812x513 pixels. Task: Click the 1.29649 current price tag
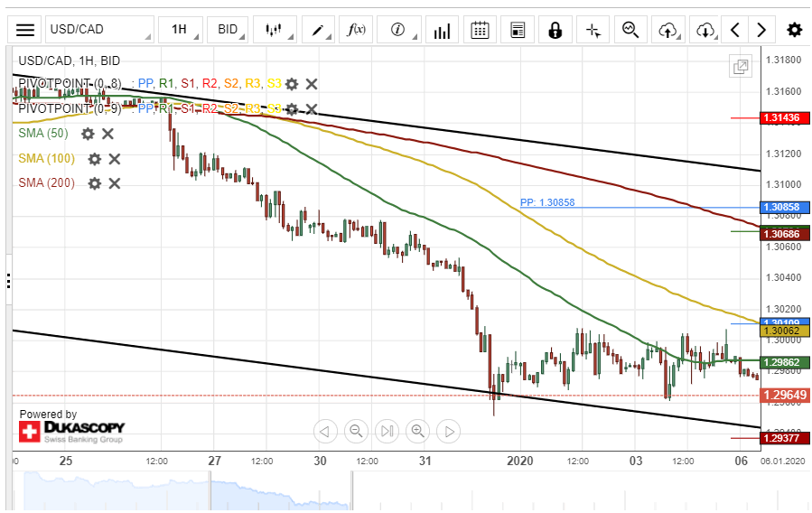pyautogui.click(x=784, y=396)
